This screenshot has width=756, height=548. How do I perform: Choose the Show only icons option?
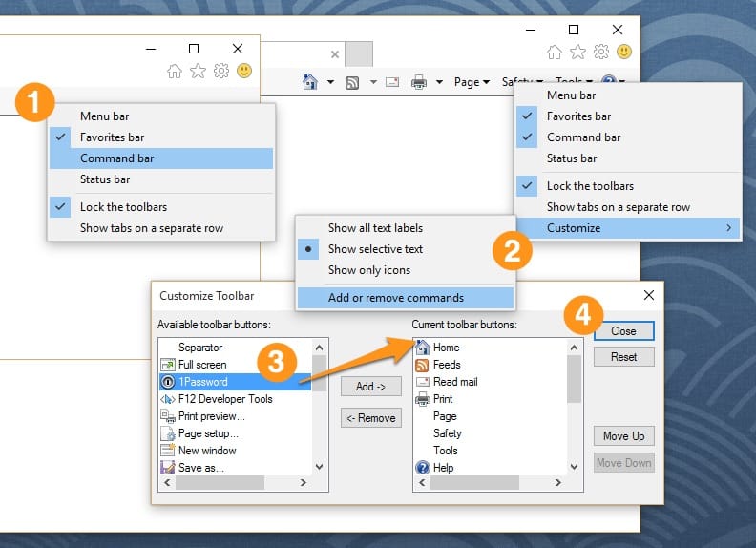[x=369, y=270]
